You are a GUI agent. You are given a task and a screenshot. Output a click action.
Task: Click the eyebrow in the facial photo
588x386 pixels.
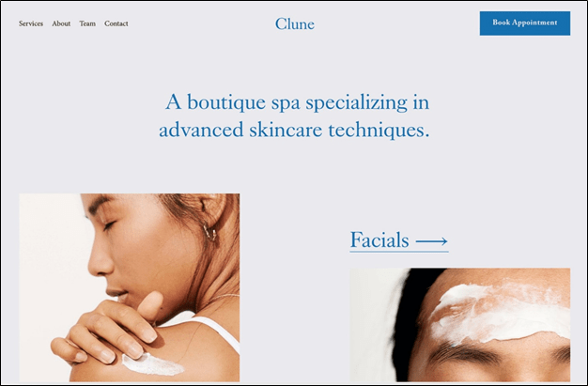point(465,352)
